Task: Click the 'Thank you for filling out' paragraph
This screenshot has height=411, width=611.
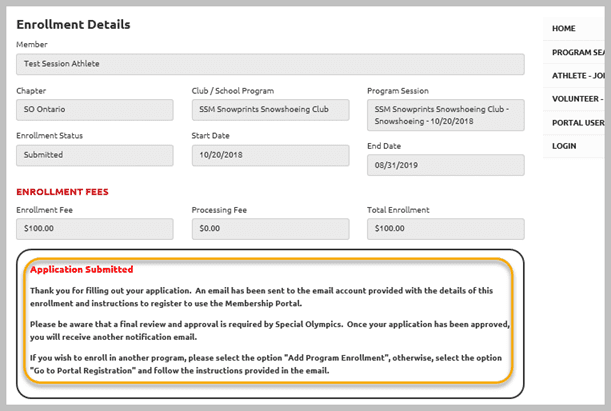Action: pyautogui.click(x=261, y=297)
